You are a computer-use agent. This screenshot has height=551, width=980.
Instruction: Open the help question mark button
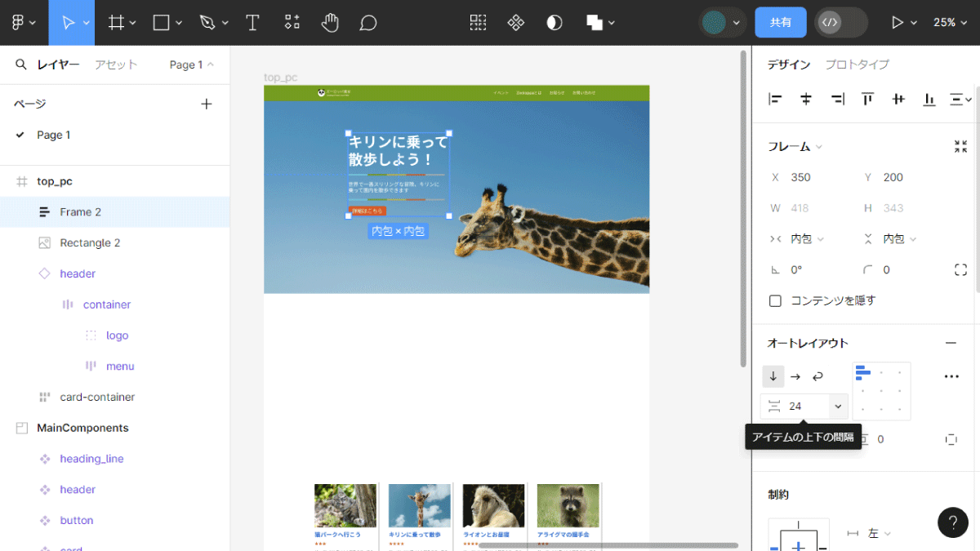point(953,522)
